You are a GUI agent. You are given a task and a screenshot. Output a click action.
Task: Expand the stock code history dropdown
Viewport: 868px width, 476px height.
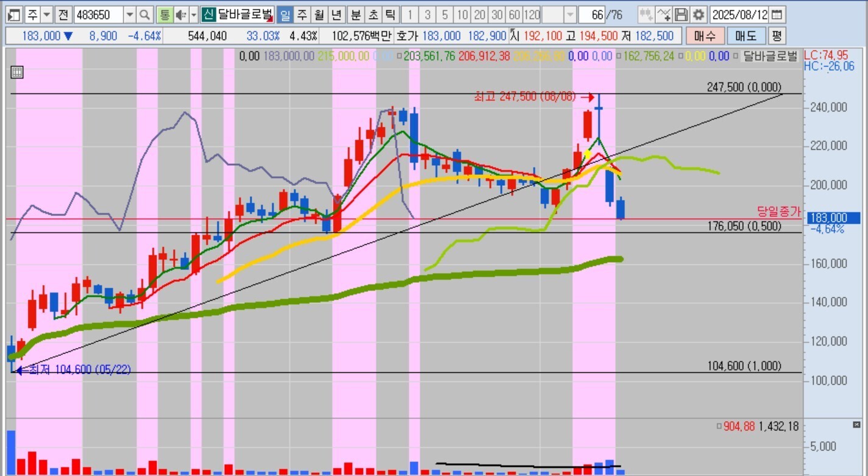pos(129,15)
